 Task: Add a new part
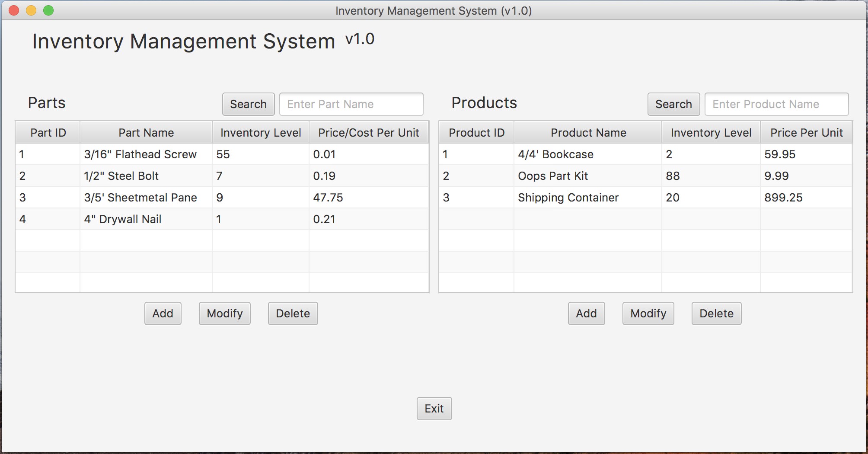coord(163,313)
